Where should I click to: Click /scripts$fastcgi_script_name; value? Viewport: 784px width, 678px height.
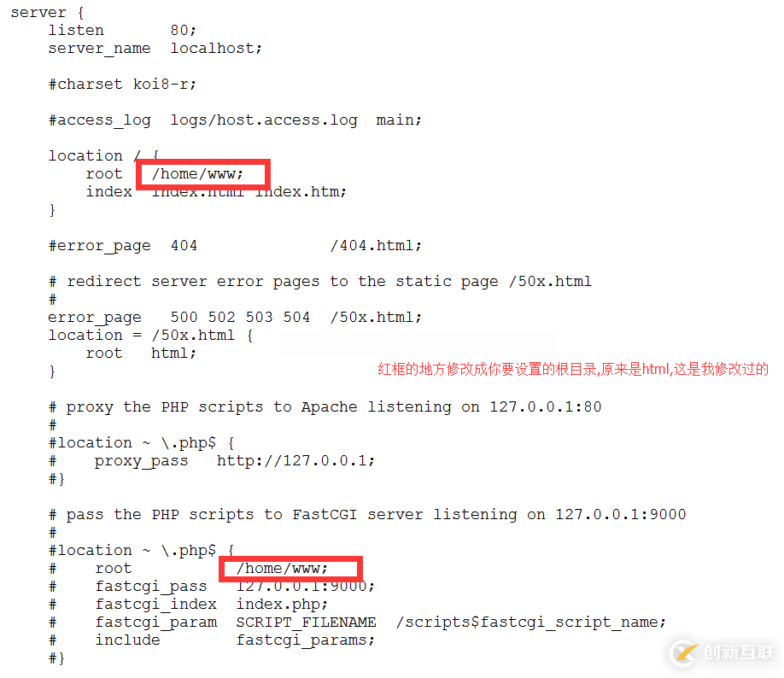coord(530,622)
